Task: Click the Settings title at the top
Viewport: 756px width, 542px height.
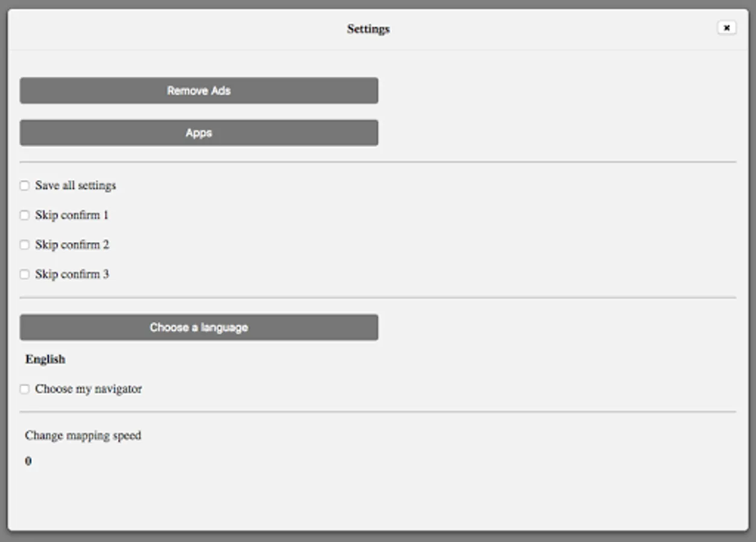Action: pos(368,29)
